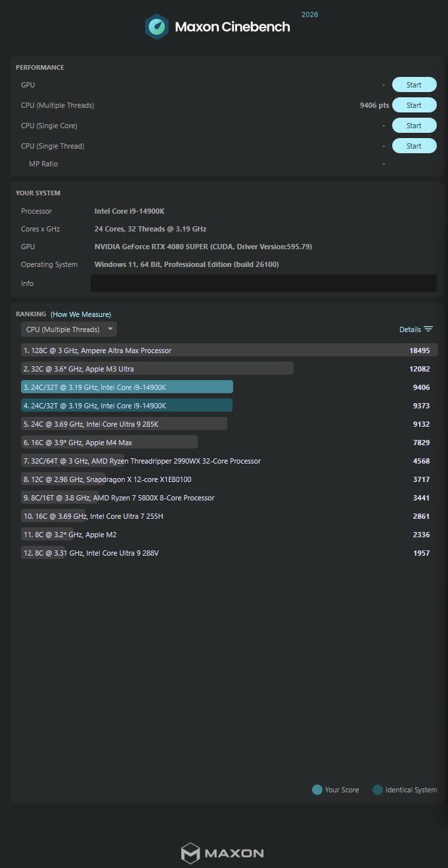The width and height of the screenshot is (448, 868).
Task: Click the Identical System legend circle
Action: (378, 790)
